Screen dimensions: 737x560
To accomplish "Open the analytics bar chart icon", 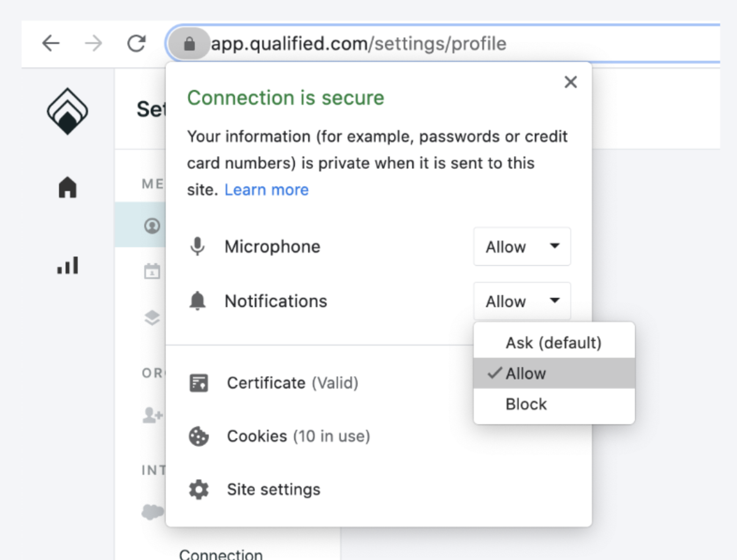I will click(x=67, y=265).
